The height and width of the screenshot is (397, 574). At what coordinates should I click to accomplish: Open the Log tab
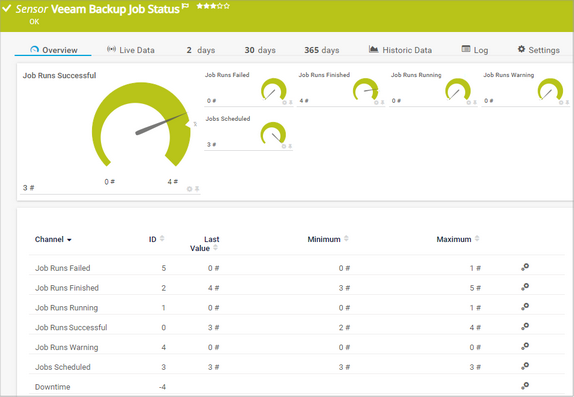click(475, 50)
